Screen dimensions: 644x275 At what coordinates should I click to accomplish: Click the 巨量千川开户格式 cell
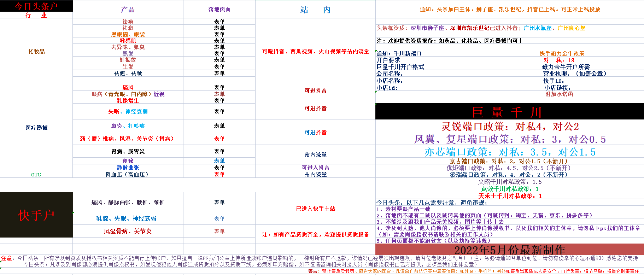coord(400,67)
